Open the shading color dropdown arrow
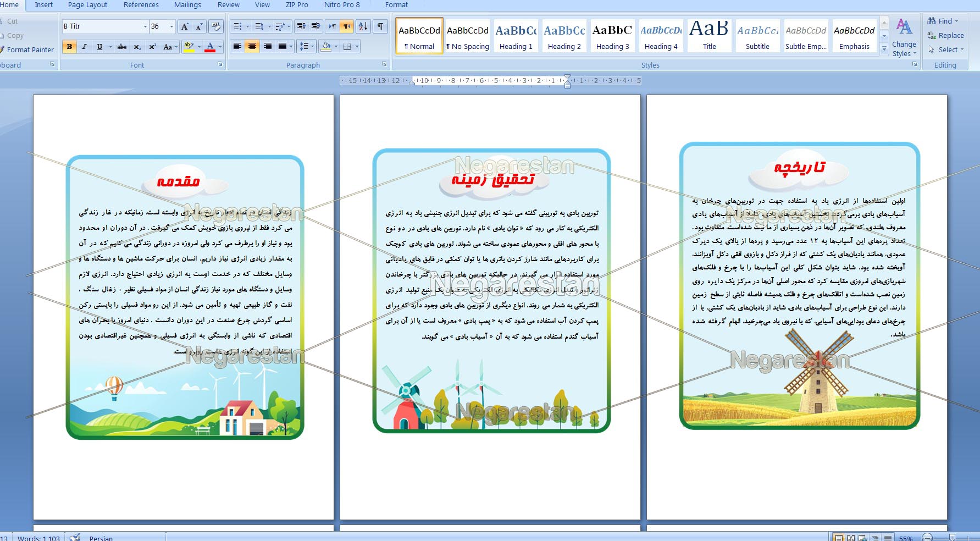980x541 pixels. coord(336,47)
